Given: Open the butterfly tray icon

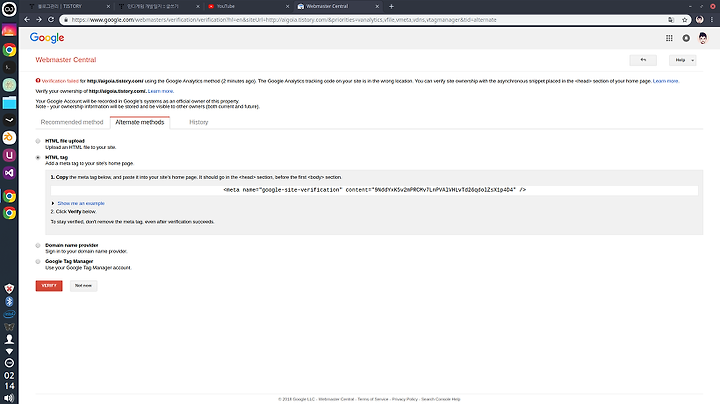Looking at the screenshot, I should [9, 327].
